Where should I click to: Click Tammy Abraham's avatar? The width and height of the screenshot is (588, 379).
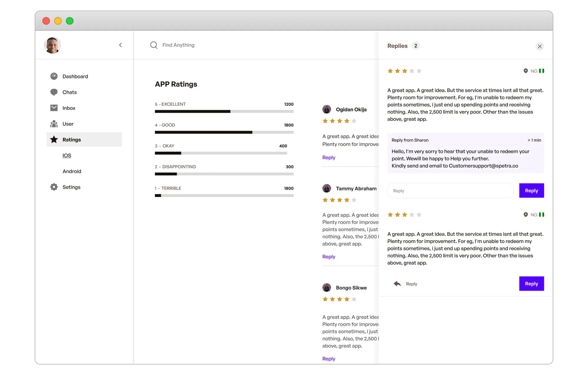[x=327, y=188]
